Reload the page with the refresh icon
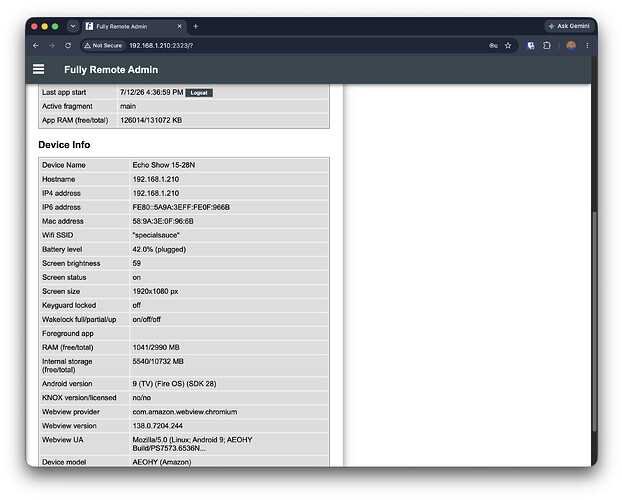This screenshot has width=622, height=500. [68, 46]
